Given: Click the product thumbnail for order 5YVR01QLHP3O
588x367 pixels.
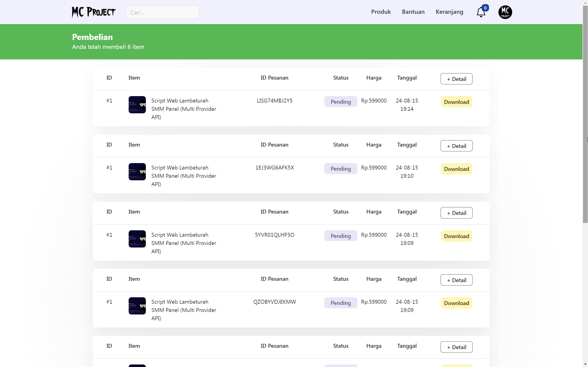Looking at the screenshot, I should (x=137, y=239).
